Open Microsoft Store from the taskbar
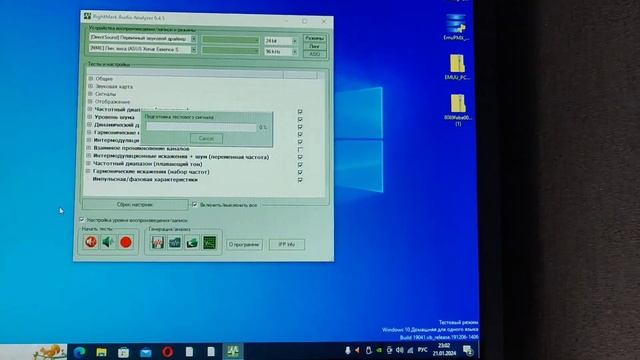 pos(123,351)
